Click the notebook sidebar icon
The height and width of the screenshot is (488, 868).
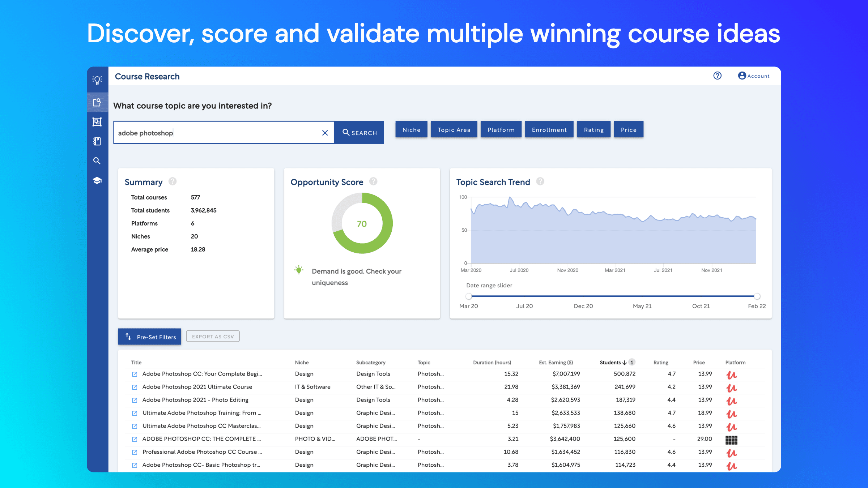point(97,141)
